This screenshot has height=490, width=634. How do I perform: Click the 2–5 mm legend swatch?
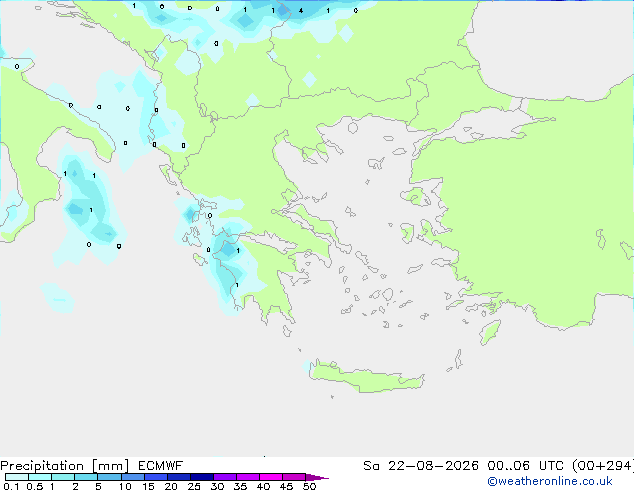click(86, 477)
